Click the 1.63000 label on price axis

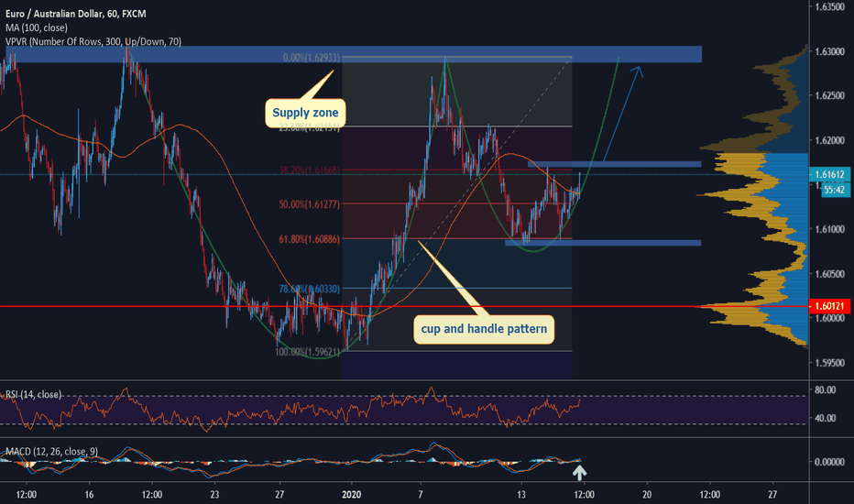(828, 52)
